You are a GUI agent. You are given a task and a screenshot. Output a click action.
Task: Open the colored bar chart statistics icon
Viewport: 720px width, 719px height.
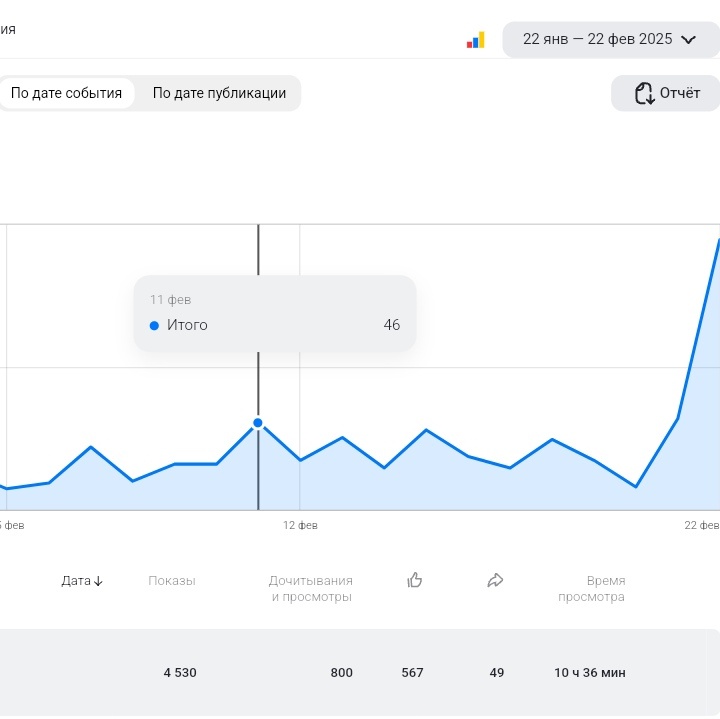tap(475, 40)
